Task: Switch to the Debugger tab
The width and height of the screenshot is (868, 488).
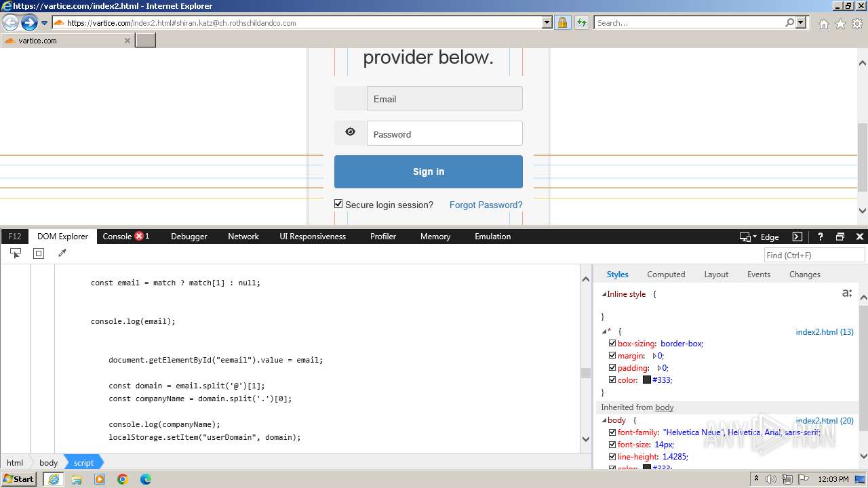Action: click(189, 237)
